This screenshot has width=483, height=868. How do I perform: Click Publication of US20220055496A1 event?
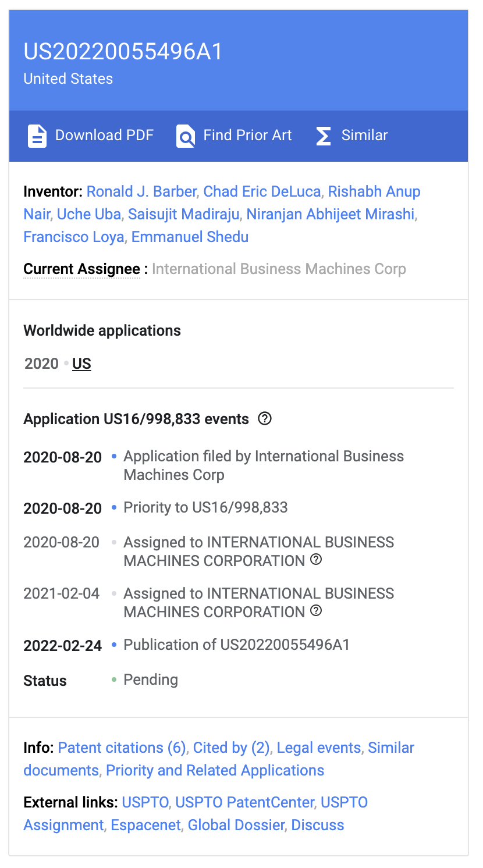[x=237, y=645]
